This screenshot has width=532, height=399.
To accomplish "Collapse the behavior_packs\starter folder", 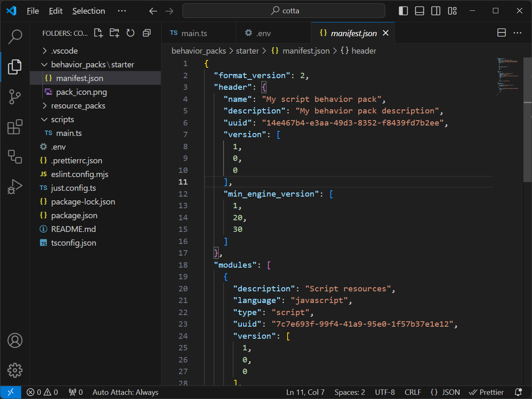I will (x=95, y=64).
